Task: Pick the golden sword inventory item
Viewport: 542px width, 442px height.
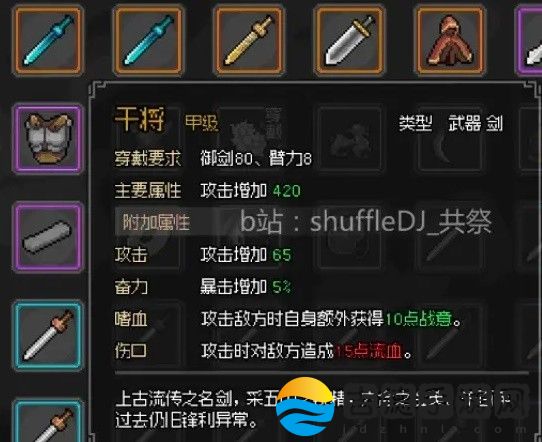Action: pyautogui.click(x=249, y=41)
